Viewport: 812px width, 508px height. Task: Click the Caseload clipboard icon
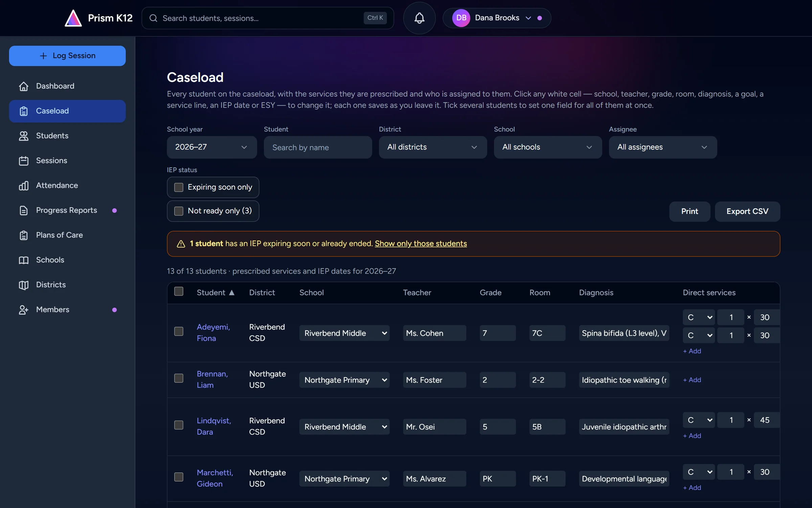(24, 111)
